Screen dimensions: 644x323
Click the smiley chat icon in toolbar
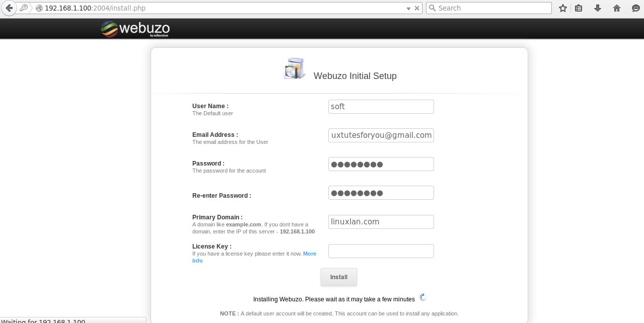tap(636, 8)
